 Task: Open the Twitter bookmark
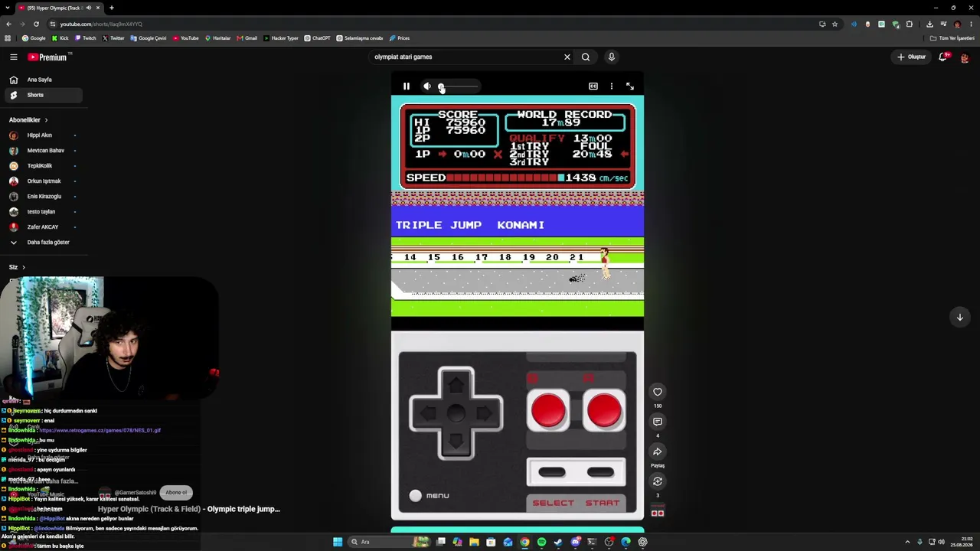[113, 38]
